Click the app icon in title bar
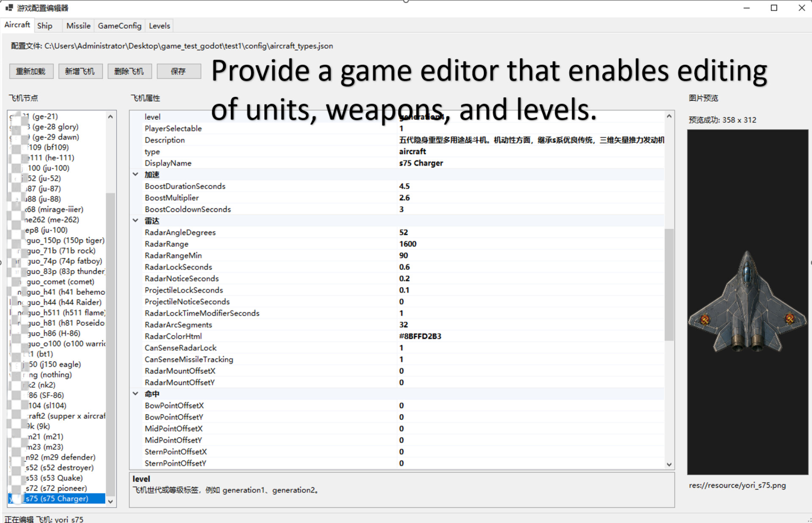Viewport: 812px width, 523px height. pyautogui.click(x=9, y=8)
